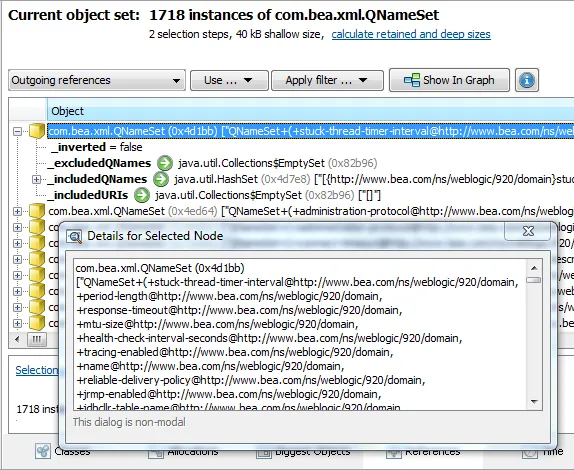This screenshot has width=574, height=470.
Task: Click green arrow icon next to _includedURIs
Action: point(142,195)
